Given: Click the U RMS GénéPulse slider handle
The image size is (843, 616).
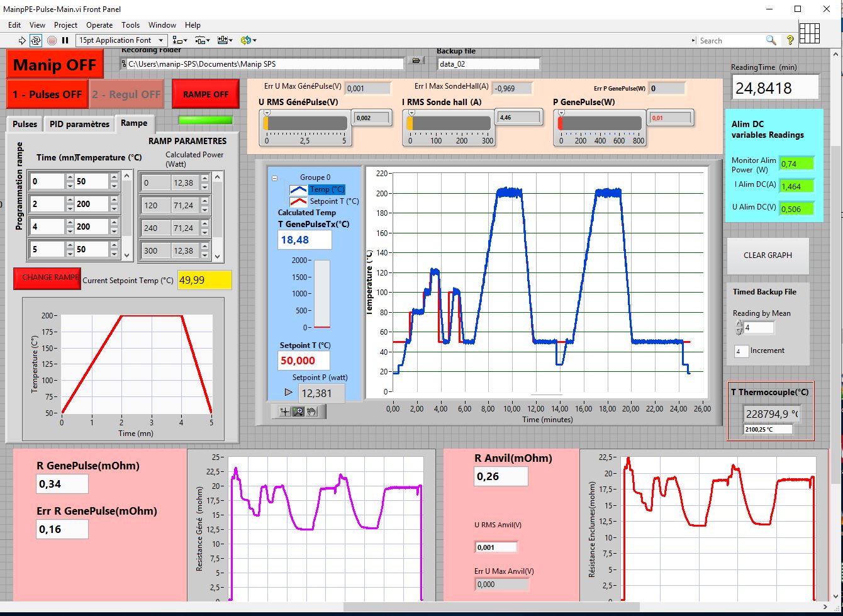Looking at the screenshot, I should pyautogui.click(x=267, y=113).
